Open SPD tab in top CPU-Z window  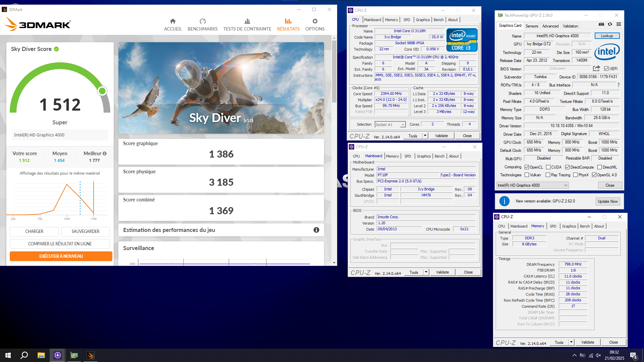click(407, 20)
